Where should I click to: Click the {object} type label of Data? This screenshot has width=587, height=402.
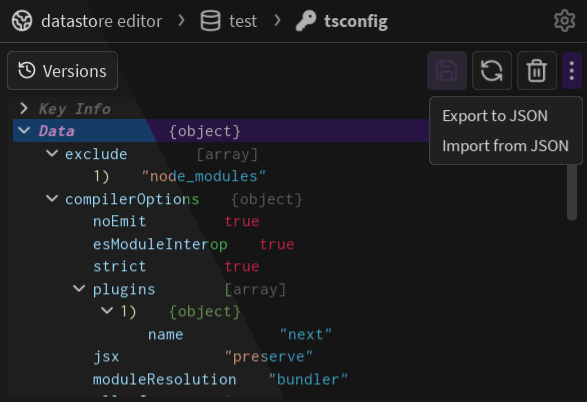[x=205, y=131]
